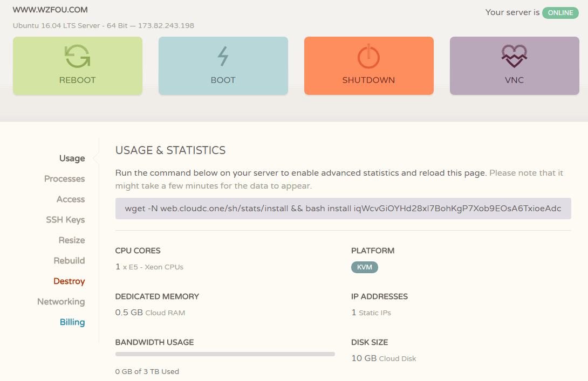
Task: Go to the Processes section
Action: click(64, 179)
